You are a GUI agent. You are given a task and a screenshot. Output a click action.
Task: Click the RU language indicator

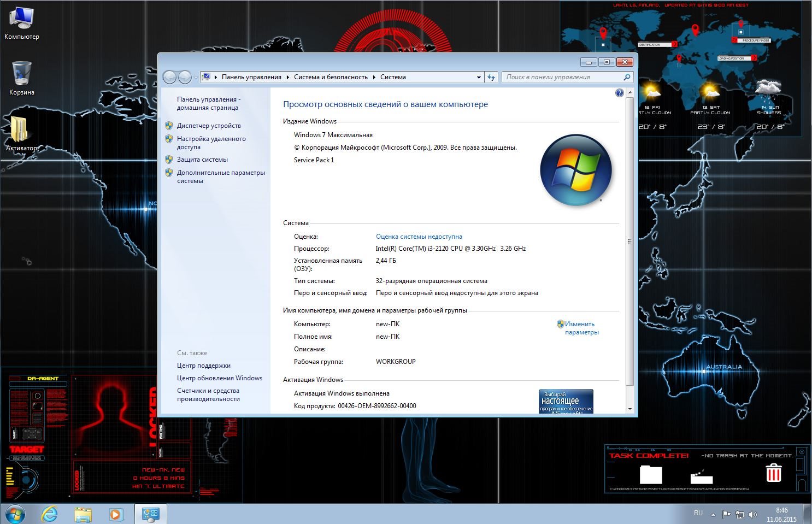point(698,513)
